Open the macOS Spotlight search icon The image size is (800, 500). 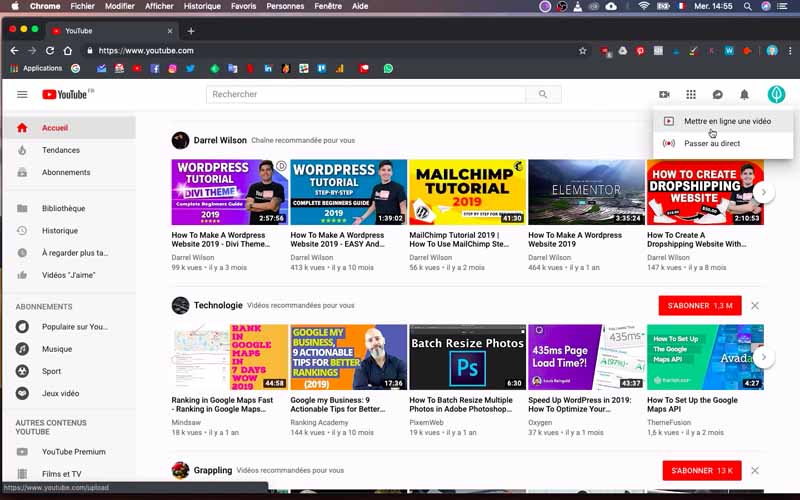747,6
